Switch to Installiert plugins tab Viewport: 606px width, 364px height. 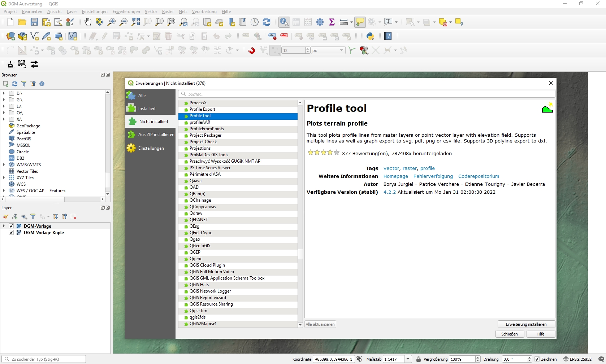tap(150, 109)
